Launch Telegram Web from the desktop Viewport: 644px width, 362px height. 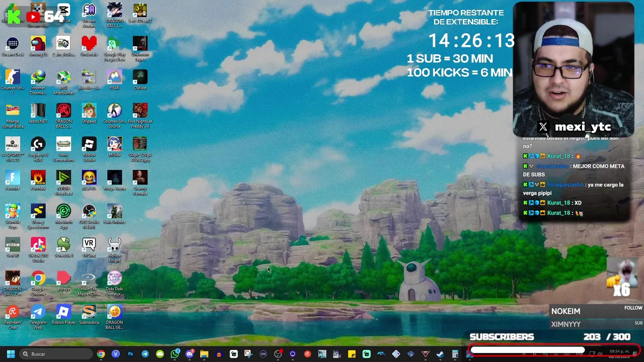38,318
